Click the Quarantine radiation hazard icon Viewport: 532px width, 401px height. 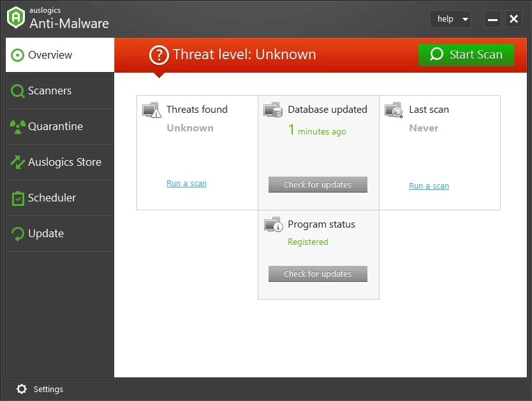(17, 126)
